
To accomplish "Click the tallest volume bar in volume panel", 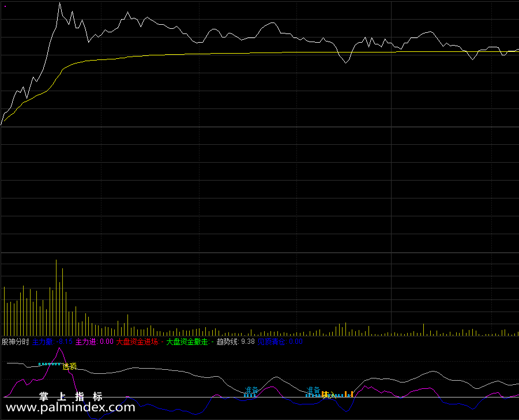I will click(57, 298).
